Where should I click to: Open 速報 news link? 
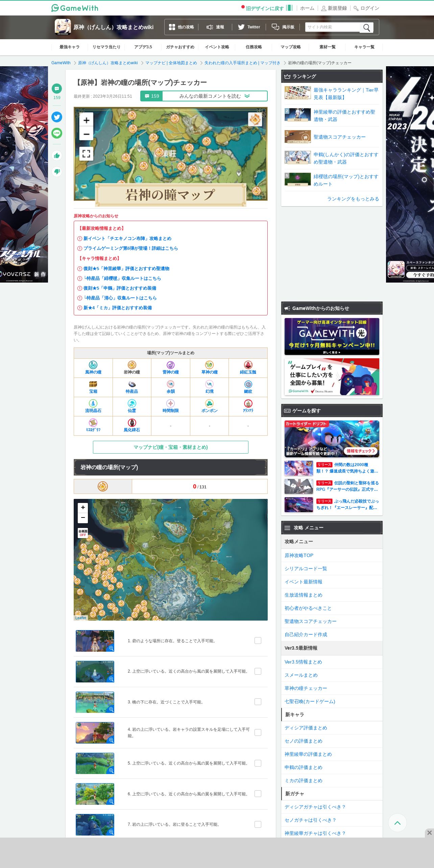pos(215,27)
